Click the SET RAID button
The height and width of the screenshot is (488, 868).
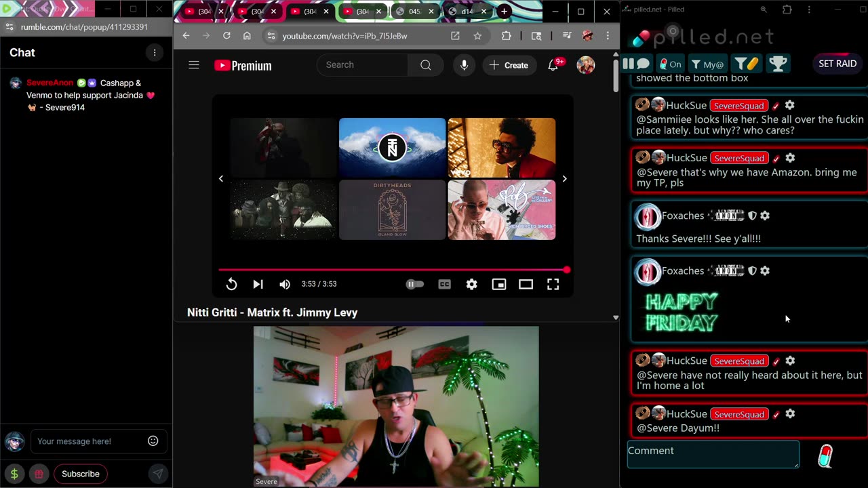[837, 64]
